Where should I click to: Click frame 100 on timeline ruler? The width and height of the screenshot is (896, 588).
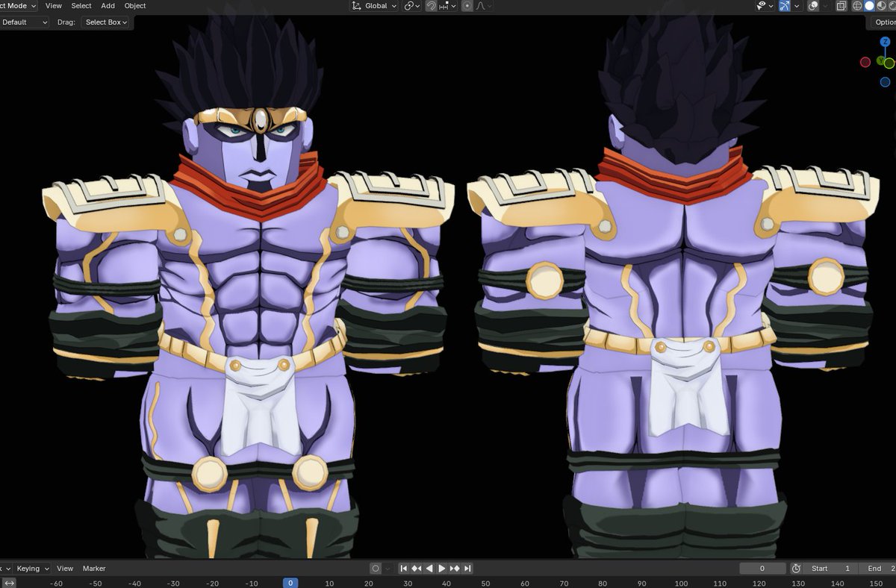681,584
